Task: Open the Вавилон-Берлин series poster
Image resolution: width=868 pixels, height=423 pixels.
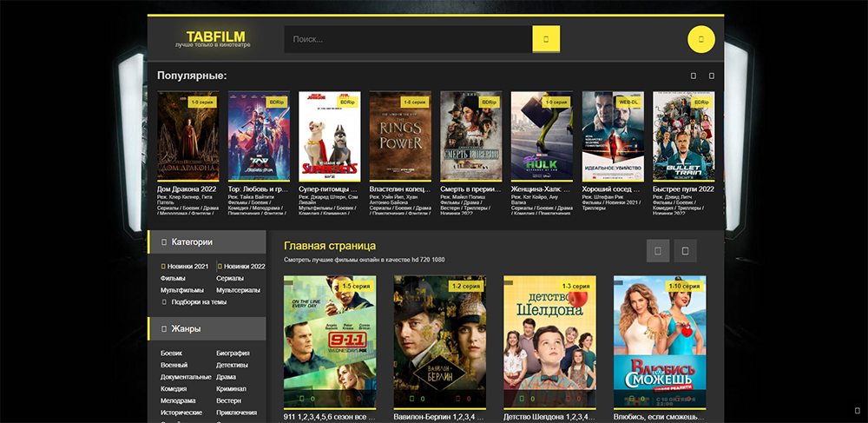Action: tap(440, 341)
